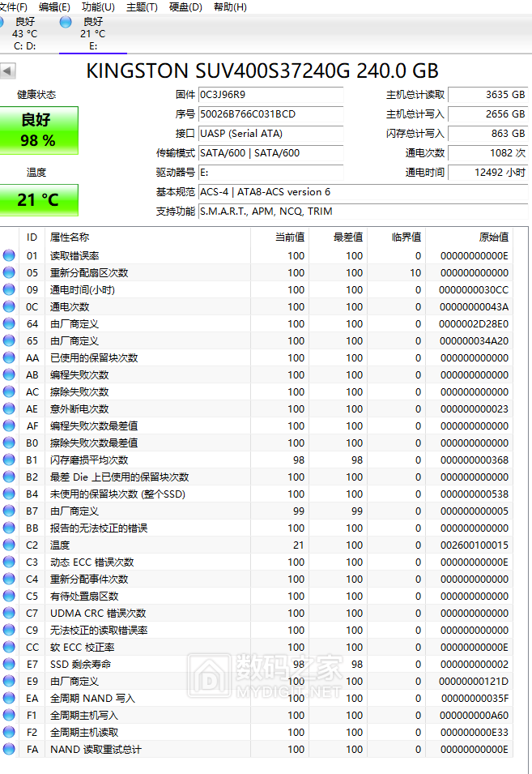Click the status orb for C2 温度

pos(9,545)
